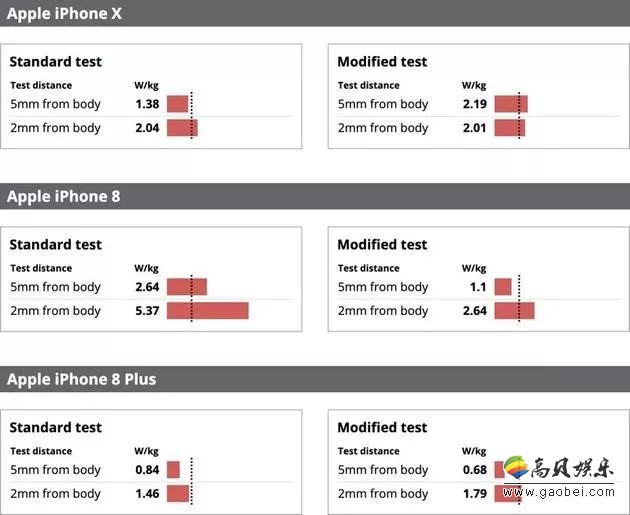Click the 0.68 value in iPhone 8 Plus

(x=475, y=469)
